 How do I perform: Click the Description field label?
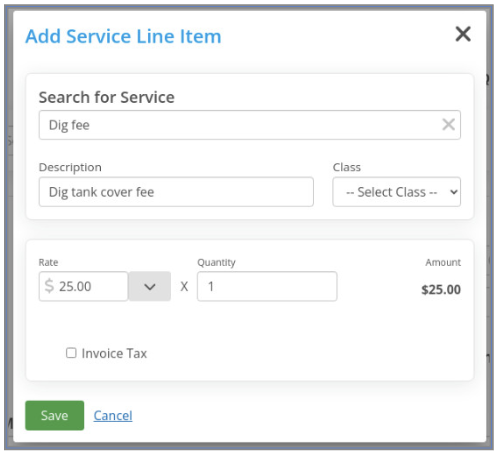click(70, 167)
